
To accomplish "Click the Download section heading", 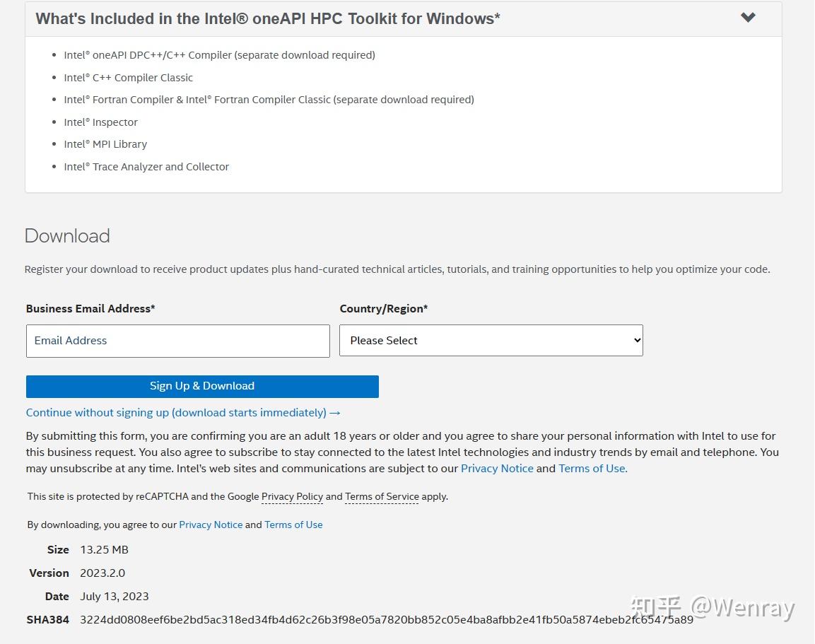I will (66, 235).
